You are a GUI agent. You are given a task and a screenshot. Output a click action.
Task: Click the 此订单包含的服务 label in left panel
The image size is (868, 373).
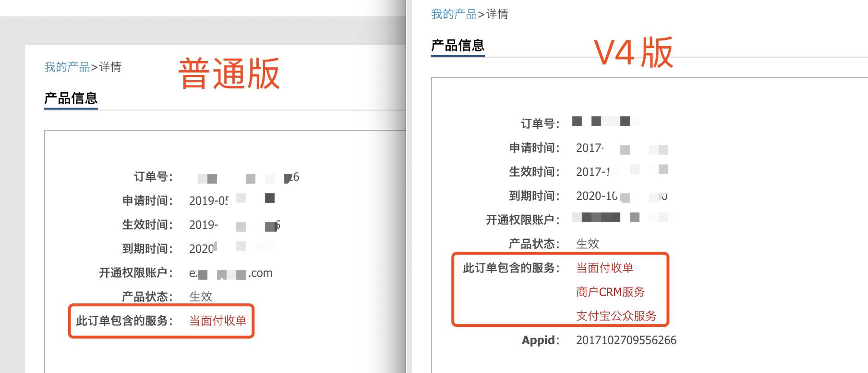point(124,321)
